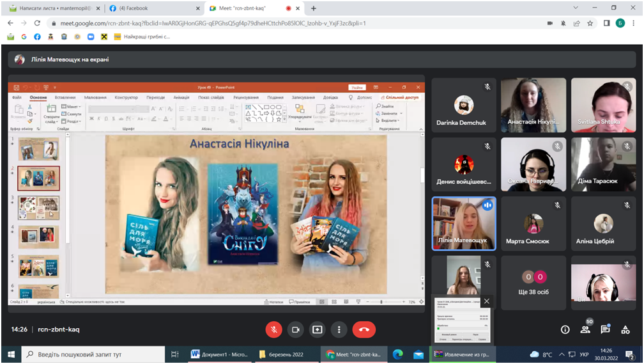Open a new browser tab
This screenshot has height=364, width=644.
pyautogui.click(x=313, y=8)
